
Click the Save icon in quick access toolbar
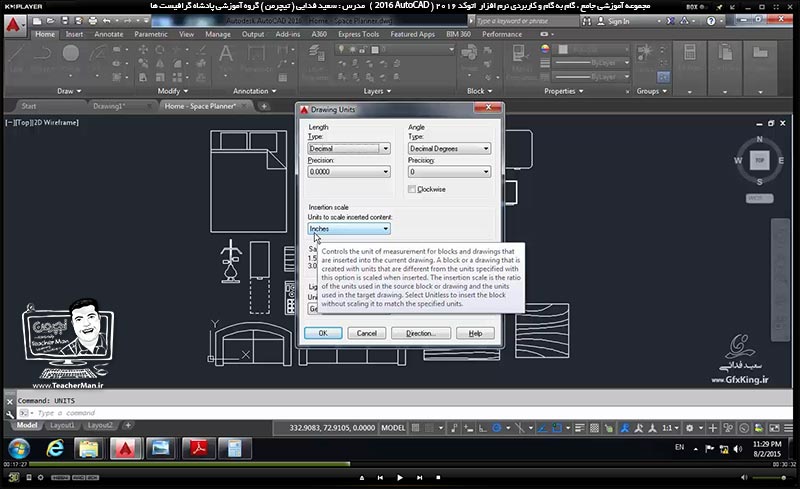pyautogui.click(x=65, y=21)
